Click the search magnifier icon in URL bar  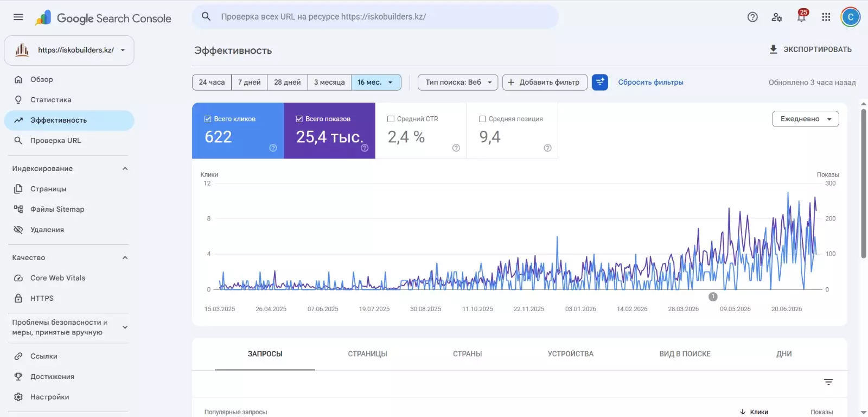pos(206,16)
